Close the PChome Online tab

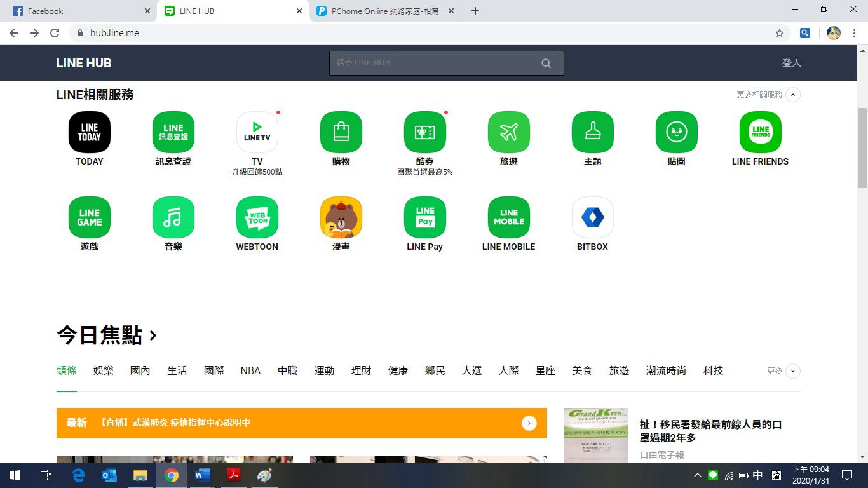pos(451,11)
